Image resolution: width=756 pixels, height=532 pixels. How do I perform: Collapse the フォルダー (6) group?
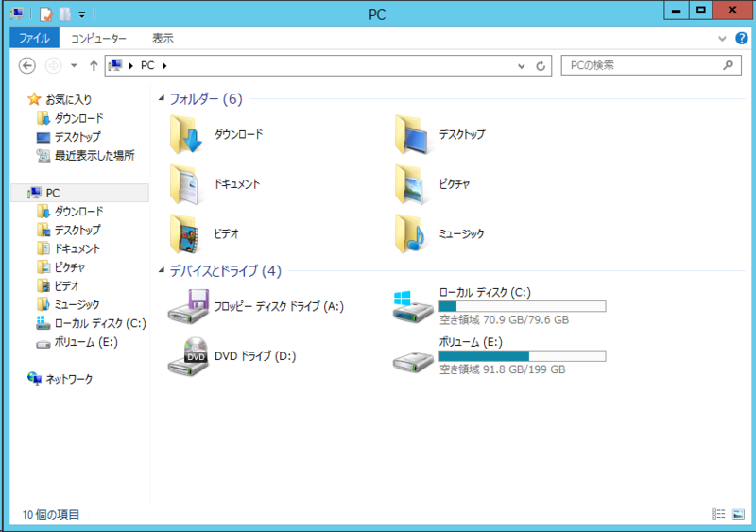pos(162,99)
